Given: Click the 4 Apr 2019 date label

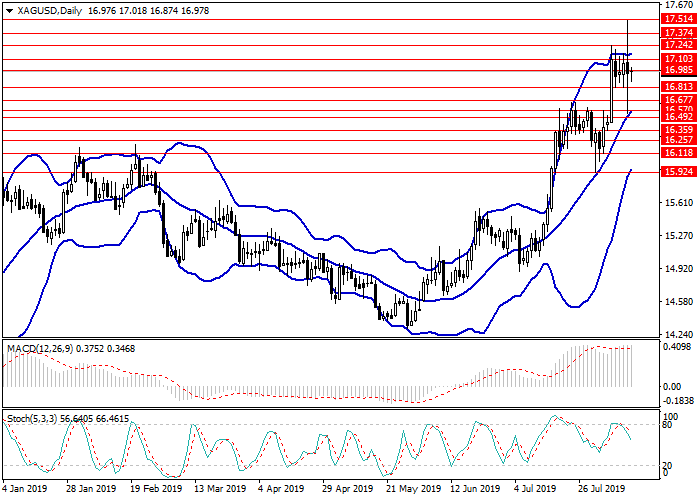Looking at the screenshot, I should tap(279, 489).
